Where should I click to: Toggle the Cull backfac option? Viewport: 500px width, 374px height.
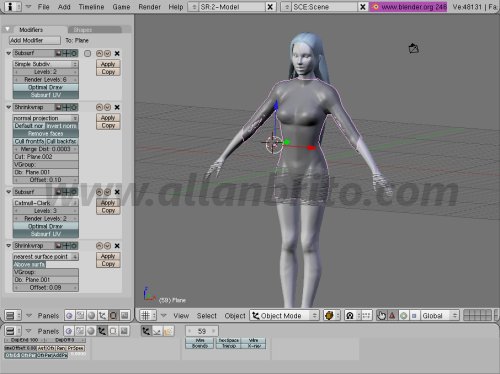62,141
